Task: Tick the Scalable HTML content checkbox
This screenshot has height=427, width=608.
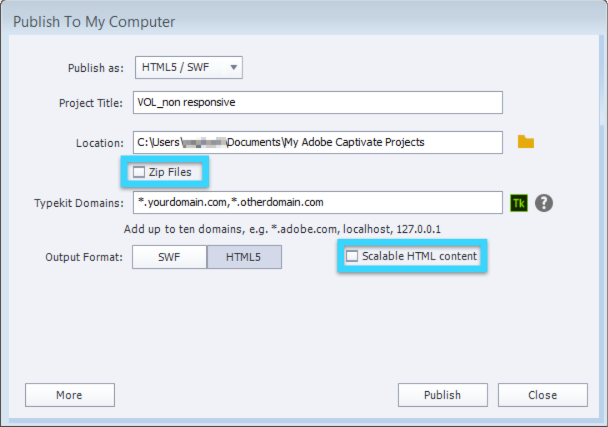Action: point(352,256)
